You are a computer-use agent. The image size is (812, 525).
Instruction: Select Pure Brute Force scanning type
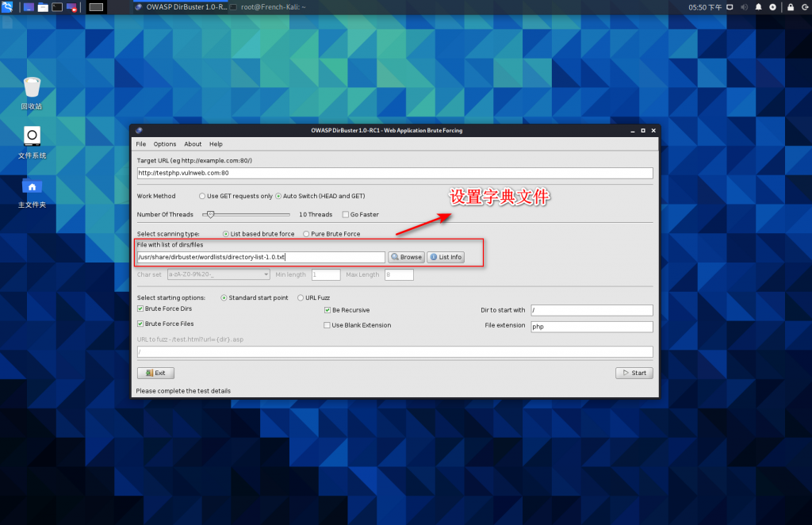tap(331, 234)
